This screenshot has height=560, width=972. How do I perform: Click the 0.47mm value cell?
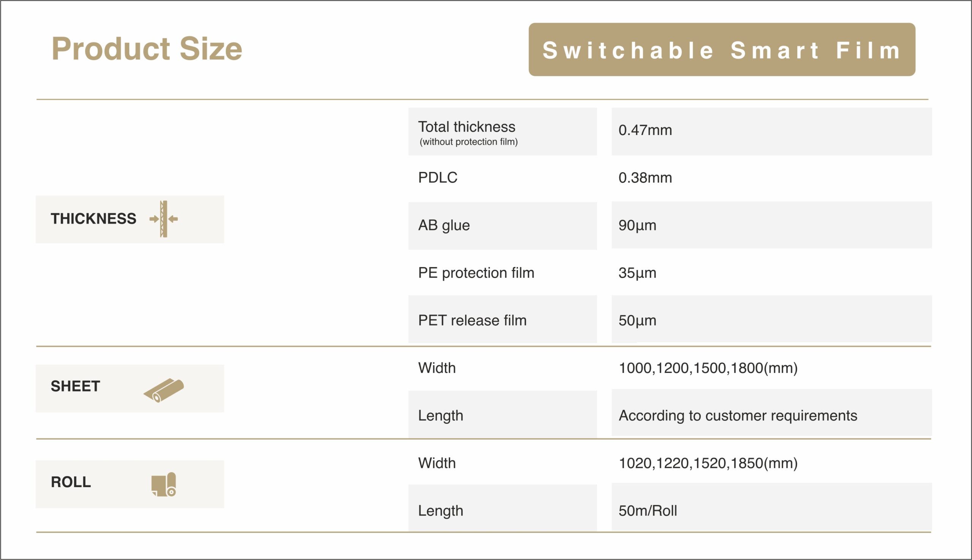pos(771,131)
